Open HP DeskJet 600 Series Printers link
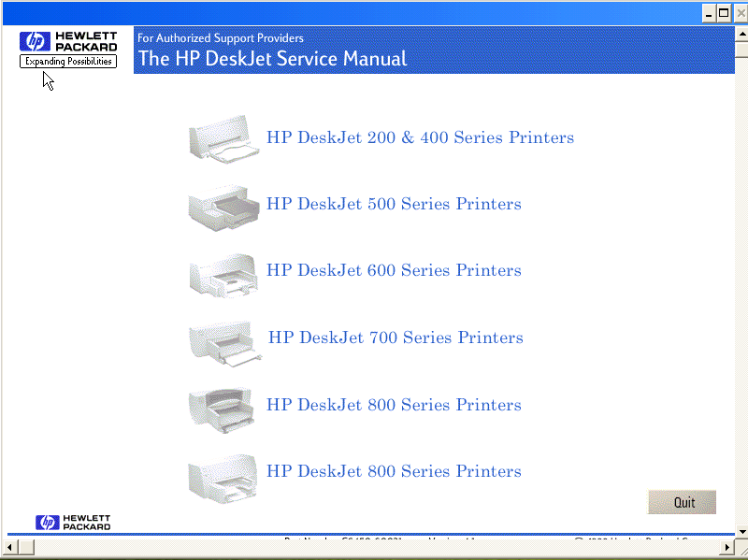 point(394,270)
